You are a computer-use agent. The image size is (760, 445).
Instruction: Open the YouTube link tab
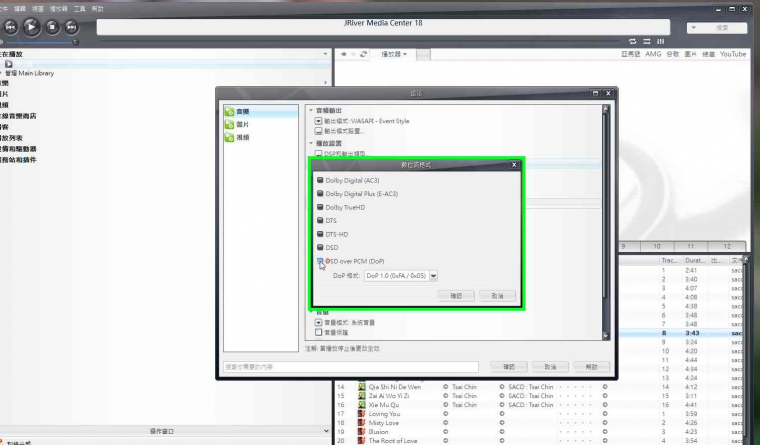click(x=733, y=54)
